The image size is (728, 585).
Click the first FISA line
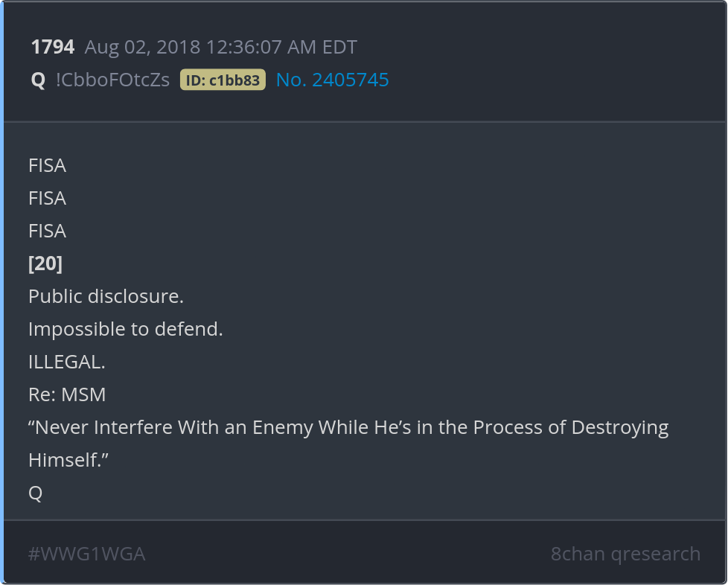(x=47, y=165)
